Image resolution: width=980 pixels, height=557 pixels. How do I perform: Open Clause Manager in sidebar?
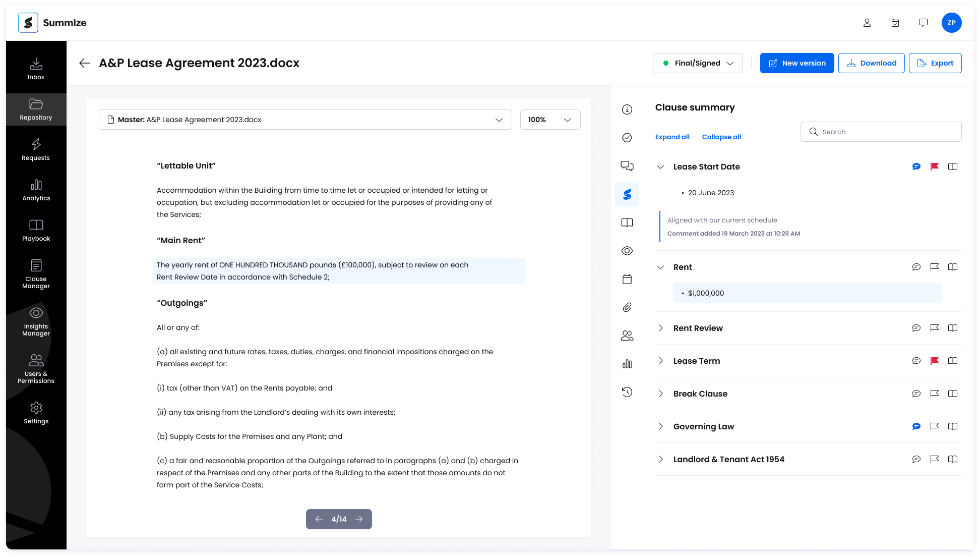[x=36, y=274]
